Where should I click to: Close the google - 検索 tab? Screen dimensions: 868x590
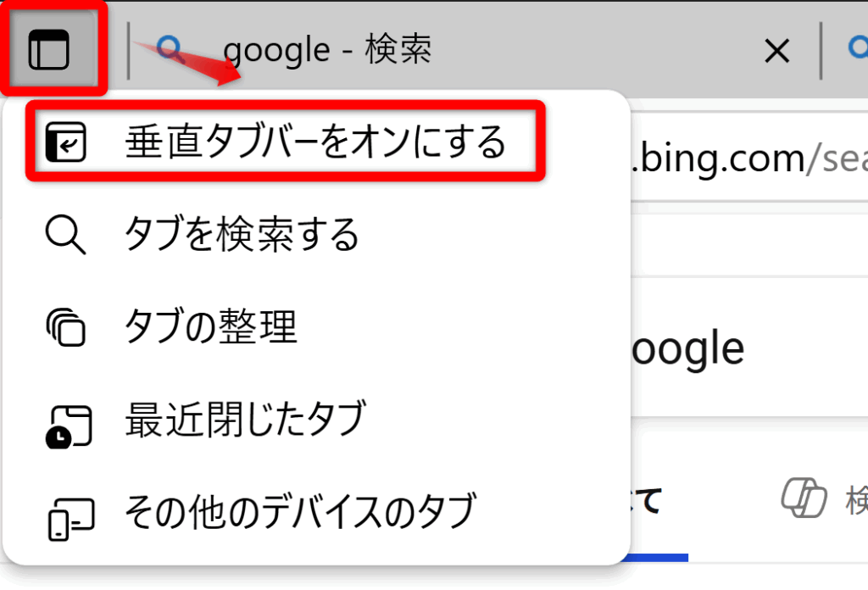[x=776, y=52]
